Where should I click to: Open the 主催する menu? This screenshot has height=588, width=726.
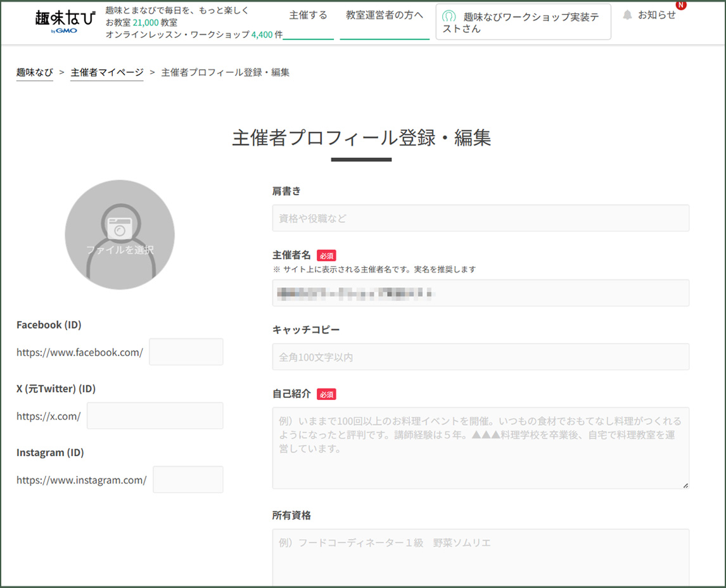point(308,15)
